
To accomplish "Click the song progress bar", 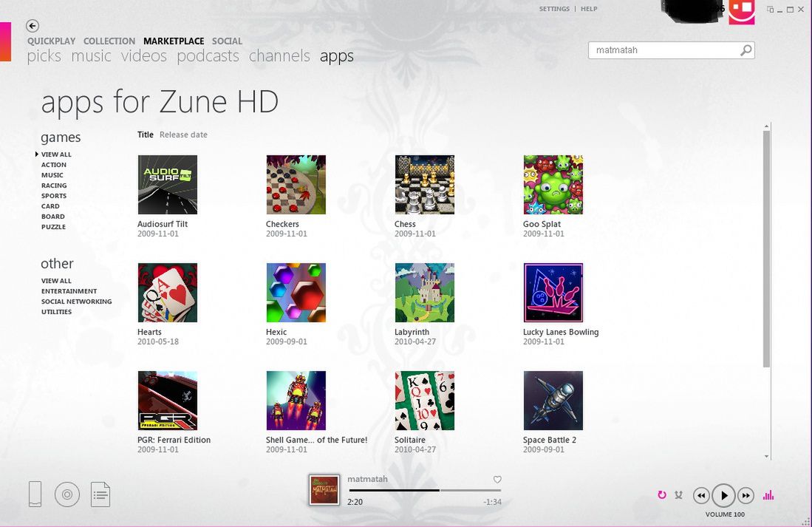I will pos(425,490).
